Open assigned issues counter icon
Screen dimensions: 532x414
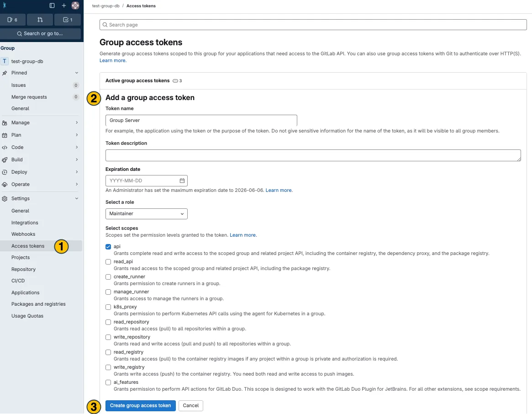[13, 20]
